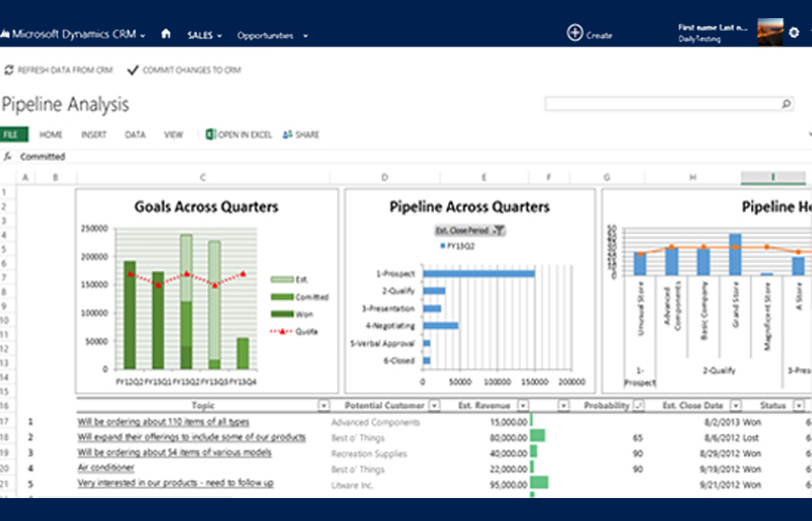The image size is (812, 521).
Task: Click the 'Litware Inc.' customer cell
Action: [353, 486]
